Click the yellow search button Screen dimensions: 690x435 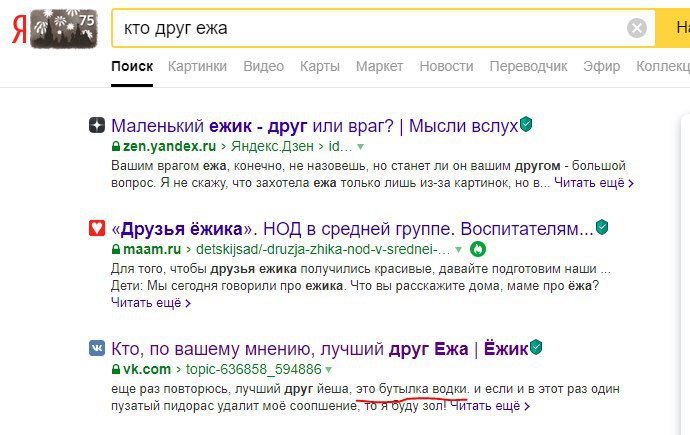click(x=673, y=28)
